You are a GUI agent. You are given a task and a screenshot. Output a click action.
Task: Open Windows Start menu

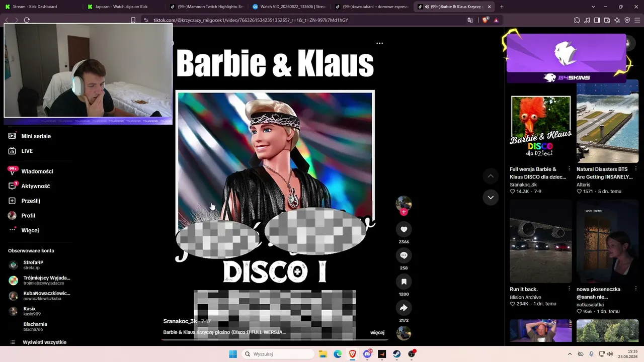pyautogui.click(x=232, y=354)
